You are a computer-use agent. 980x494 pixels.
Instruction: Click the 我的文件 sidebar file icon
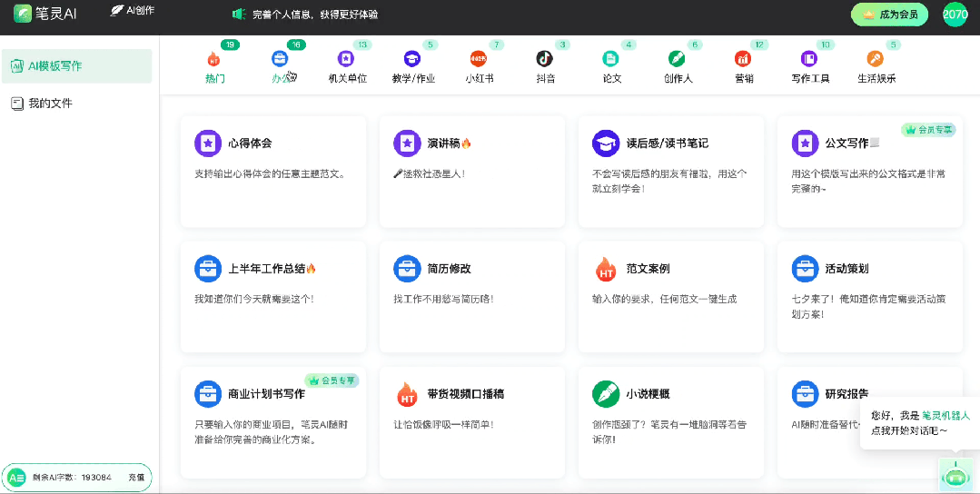tap(17, 104)
